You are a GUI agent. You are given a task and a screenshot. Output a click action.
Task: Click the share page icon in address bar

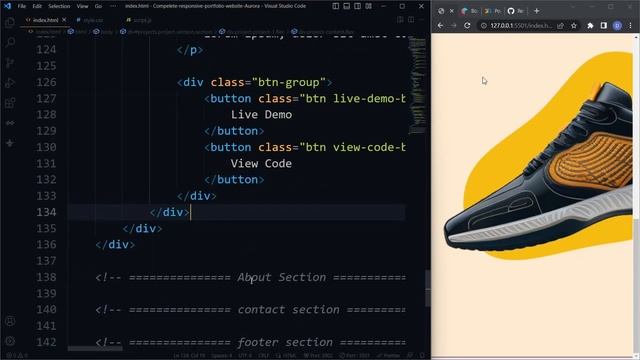(560, 25)
